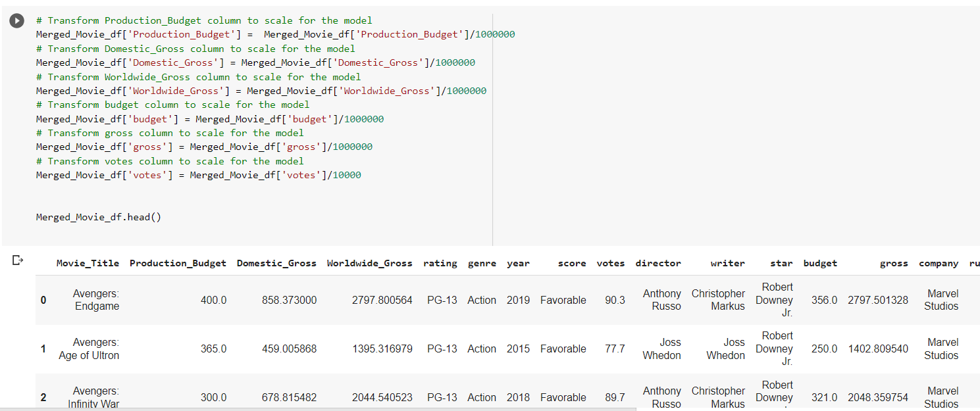The width and height of the screenshot is (980, 411).
Task: Click the 300.0 production budget value
Action: 213,397
